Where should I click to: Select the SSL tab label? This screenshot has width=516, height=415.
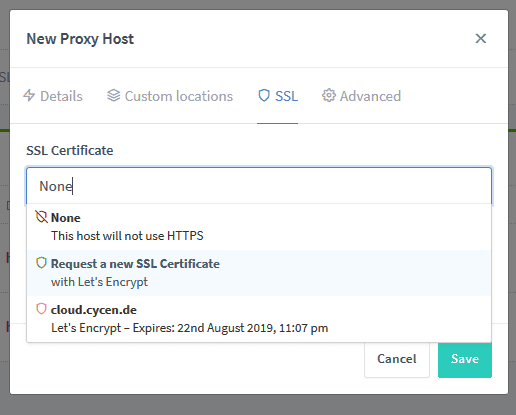click(286, 96)
